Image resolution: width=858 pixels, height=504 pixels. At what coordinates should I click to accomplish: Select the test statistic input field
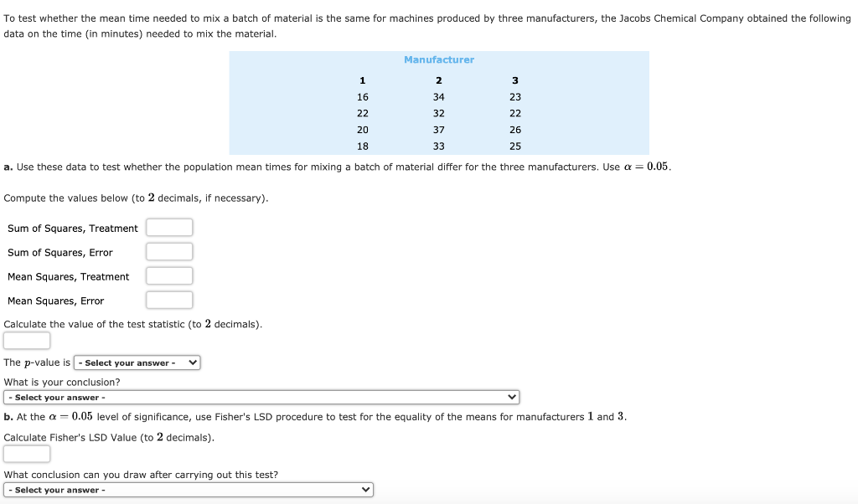point(26,340)
